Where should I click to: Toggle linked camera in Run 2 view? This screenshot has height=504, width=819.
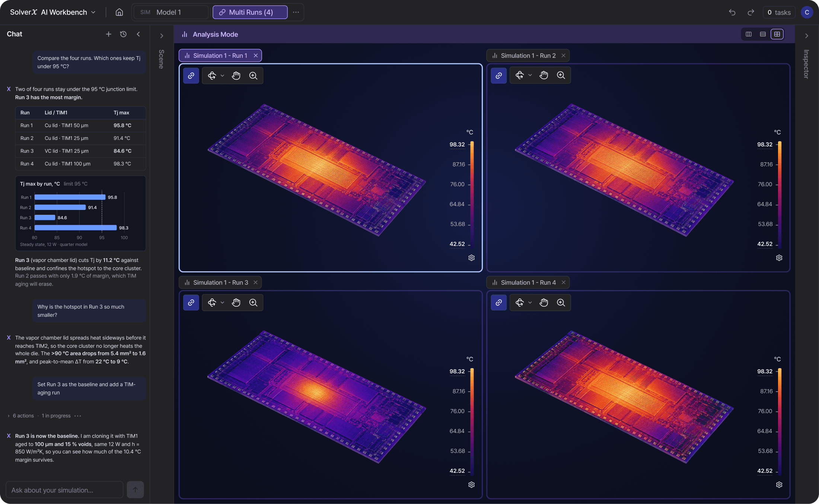[499, 76]
